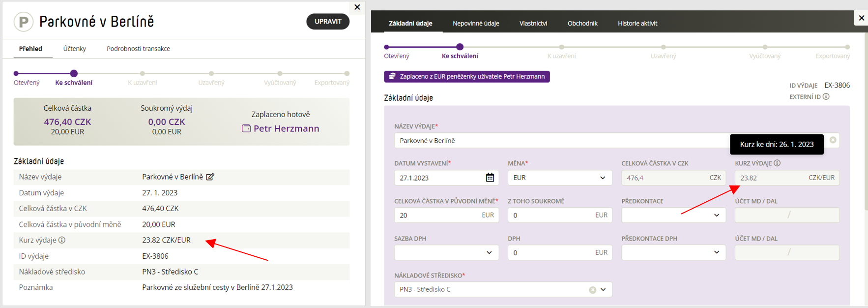Expand the Předkontace dropdown
This screenshot has height=308, width=868.
pyautogui.click(x=673, y=215)
